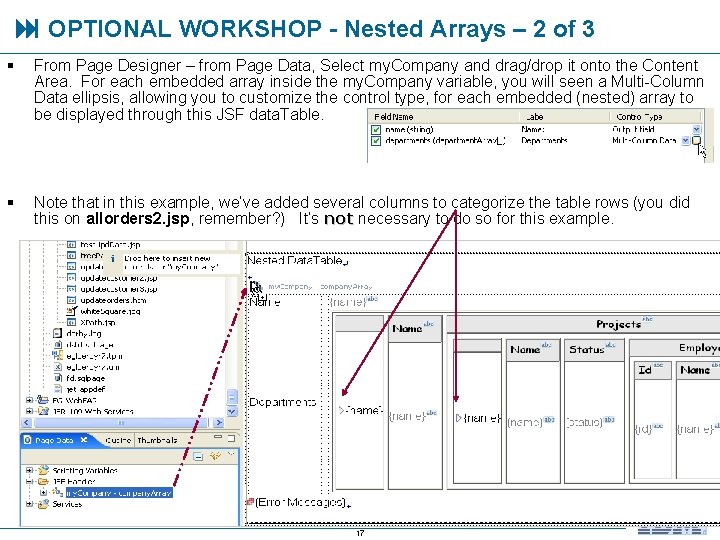Screen dimensions: 720x540
Task: Click the Scripting Variables folder icon
Action: 44,470
